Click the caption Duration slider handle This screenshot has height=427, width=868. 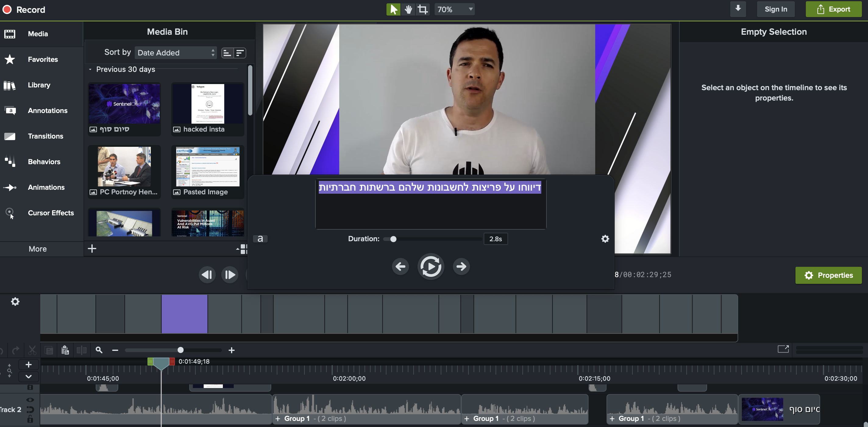tap(393, 239)
